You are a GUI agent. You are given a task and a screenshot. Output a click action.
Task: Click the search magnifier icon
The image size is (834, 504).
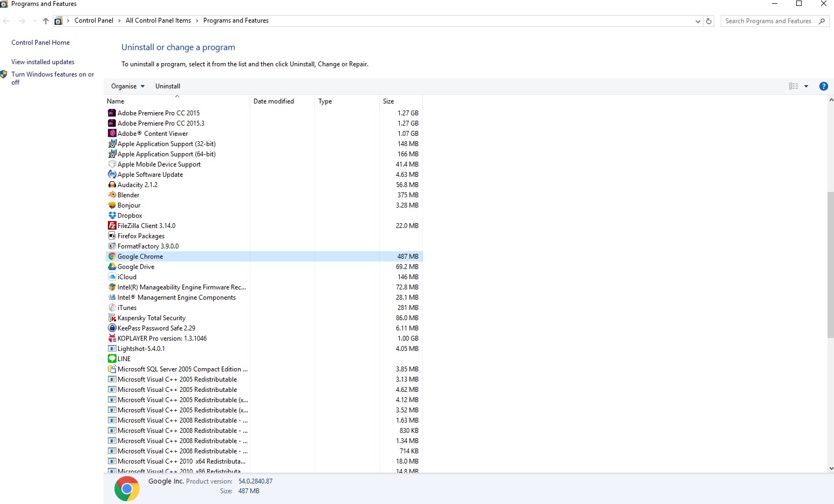(822, 21)
